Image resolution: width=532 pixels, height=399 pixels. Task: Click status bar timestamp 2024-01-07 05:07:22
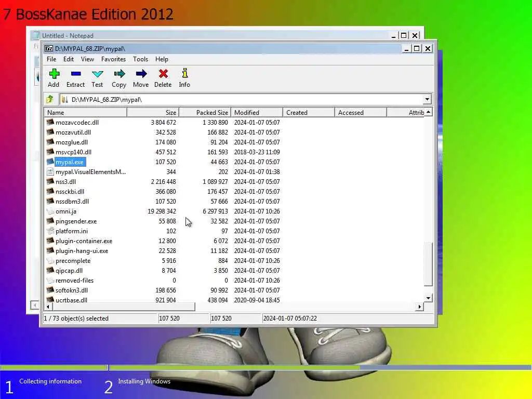pyautogui.click(x=290, y=318)
